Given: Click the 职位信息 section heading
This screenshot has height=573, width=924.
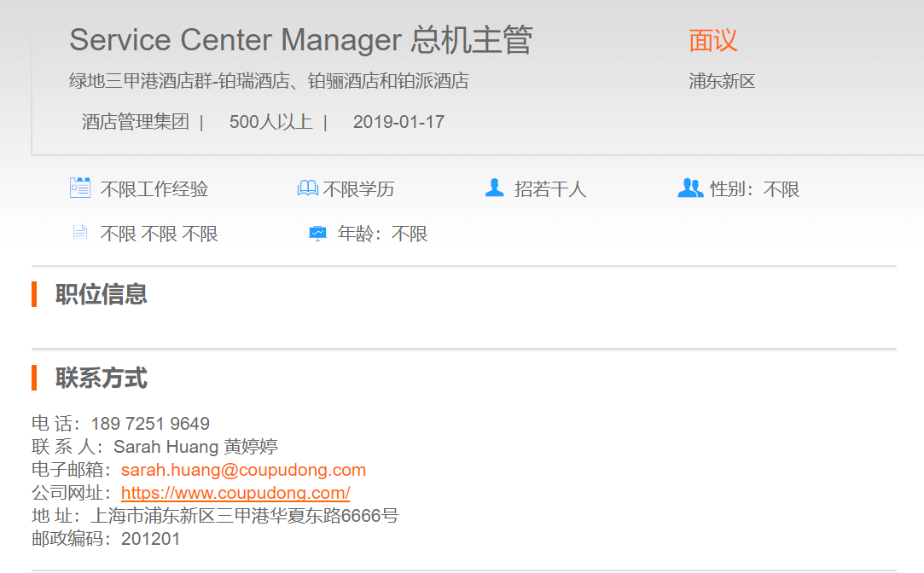Looking at the screenshot, I should (x=101, y=294).
